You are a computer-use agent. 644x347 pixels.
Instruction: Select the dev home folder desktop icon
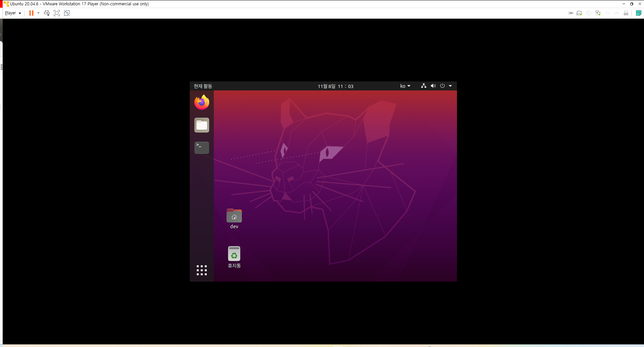click(234, 219)
